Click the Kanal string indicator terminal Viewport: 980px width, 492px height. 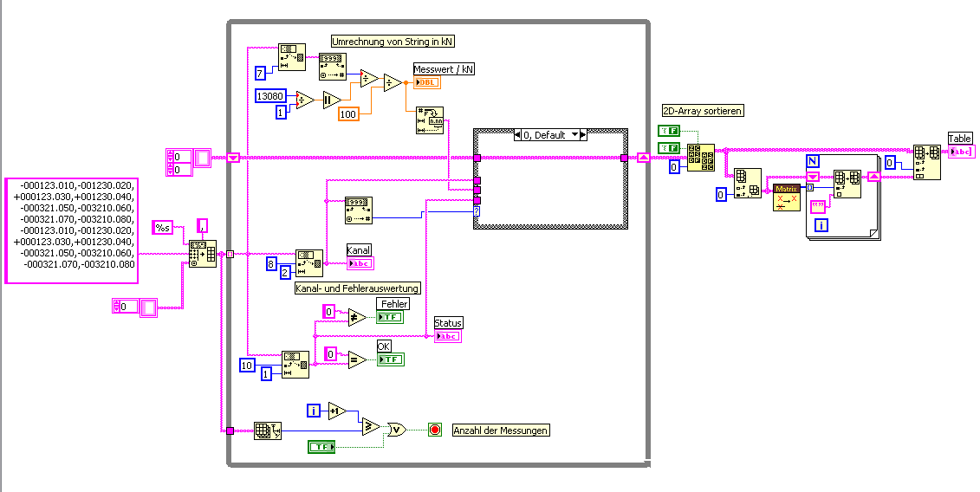click(360, 263)
